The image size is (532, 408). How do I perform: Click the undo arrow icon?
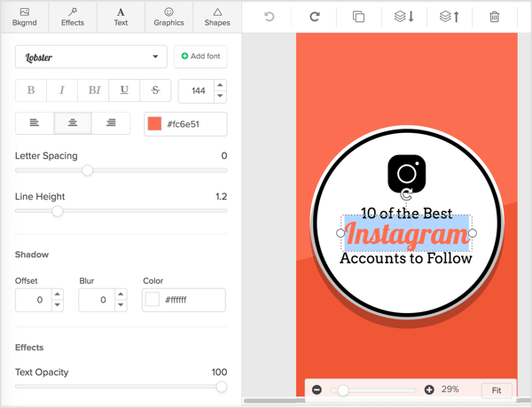[269, 16]
